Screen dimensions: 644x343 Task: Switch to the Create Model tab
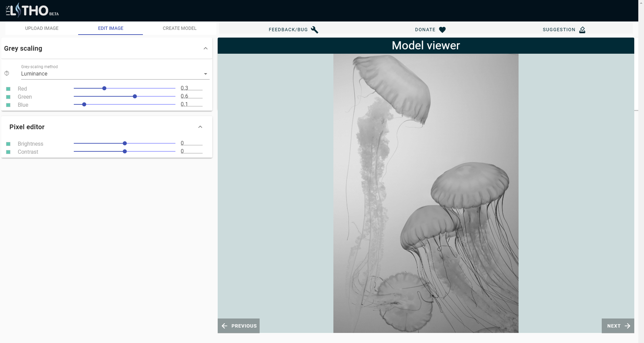[179, 28]
